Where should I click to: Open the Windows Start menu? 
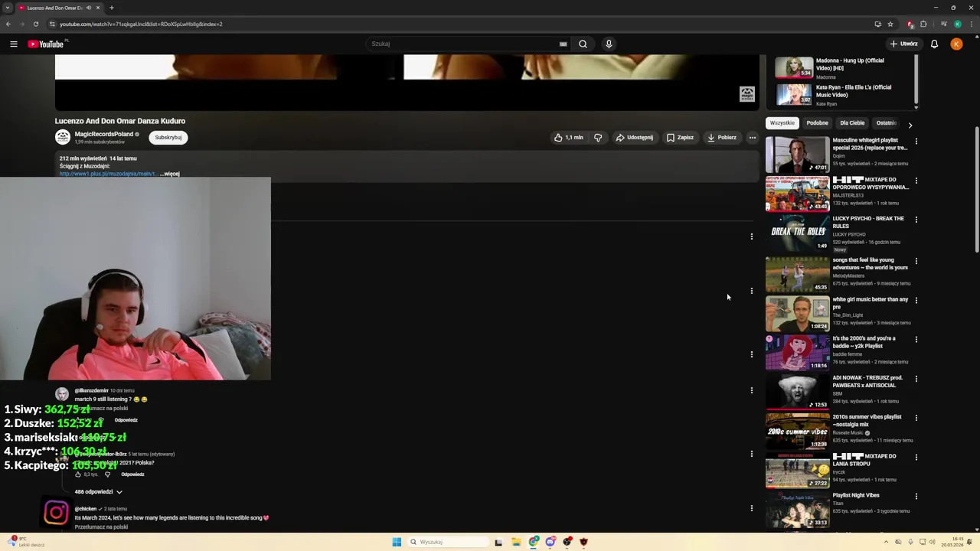click(397, 542)
